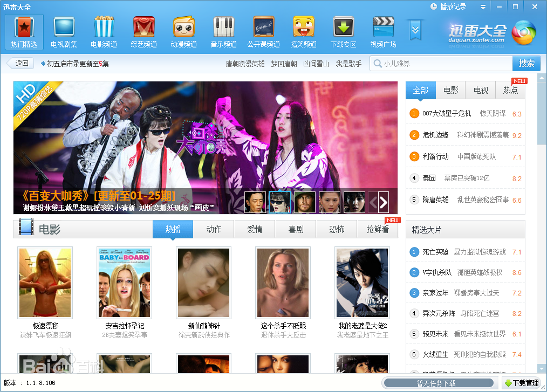Open the 视频广场 clapperboard icon
Viewport: 547px width, 392px height.
tap(384, 32)
